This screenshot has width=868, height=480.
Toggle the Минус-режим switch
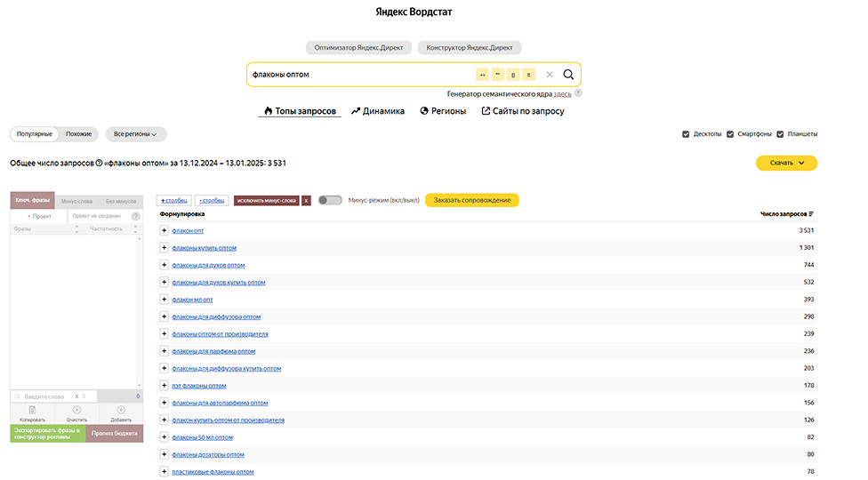click(330, 200)
